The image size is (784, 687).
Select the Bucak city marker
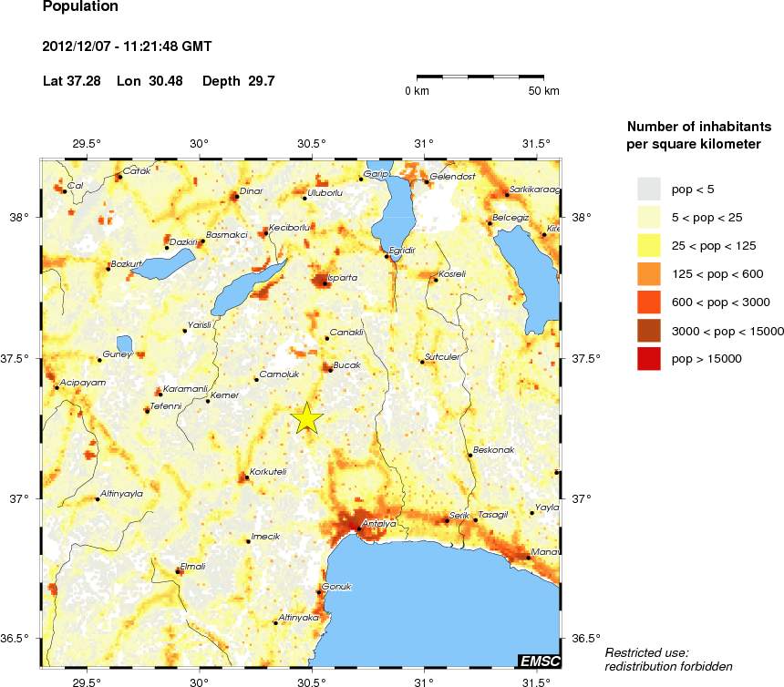(x=330, y=370)
